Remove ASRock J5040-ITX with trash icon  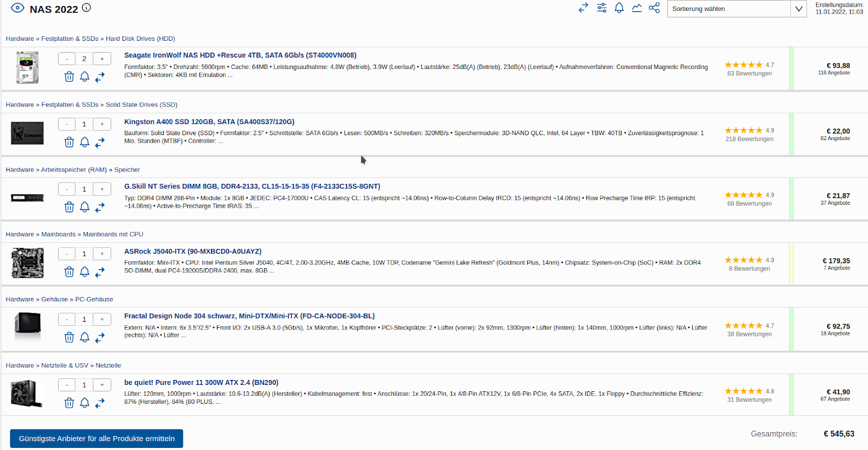[69, 271]
